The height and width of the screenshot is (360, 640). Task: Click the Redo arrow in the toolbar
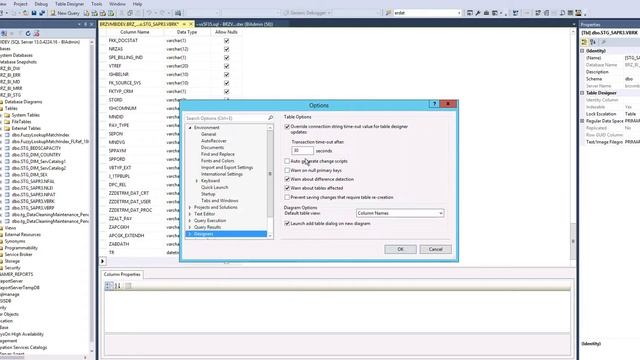162,13
